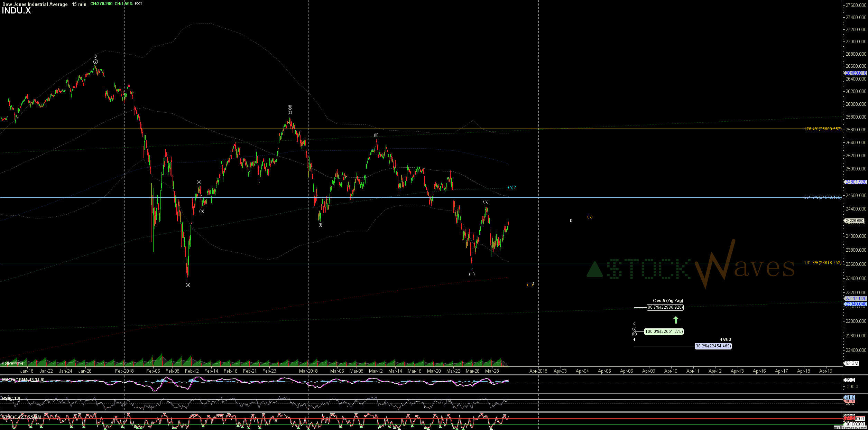Viewport: 868px width, 430px height.
Task: Select the 4 vs 3 label
Action: click(725, 339)
